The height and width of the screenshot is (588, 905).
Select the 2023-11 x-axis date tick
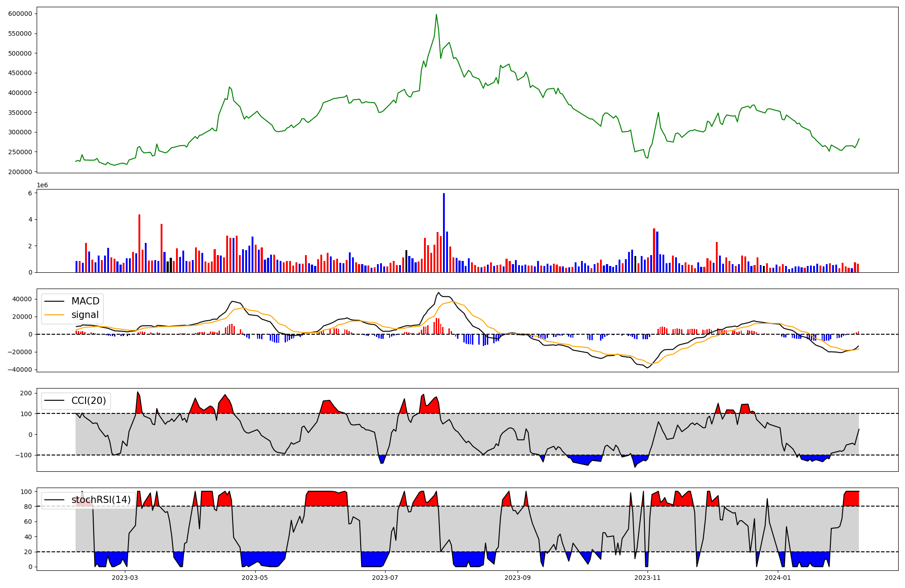[648, 578]
